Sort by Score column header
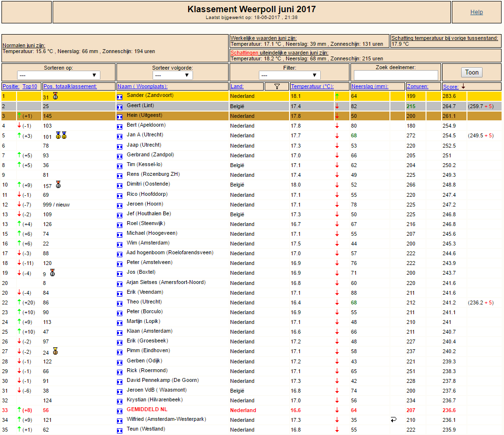Image resolution: width=504 pixels, height=435 pixels. (451, 87)
